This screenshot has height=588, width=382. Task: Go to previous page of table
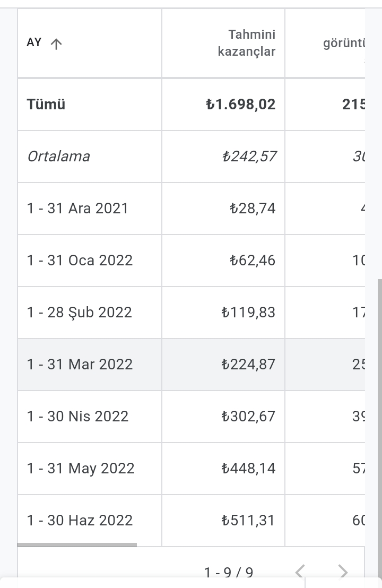click(x=300, y=572)
